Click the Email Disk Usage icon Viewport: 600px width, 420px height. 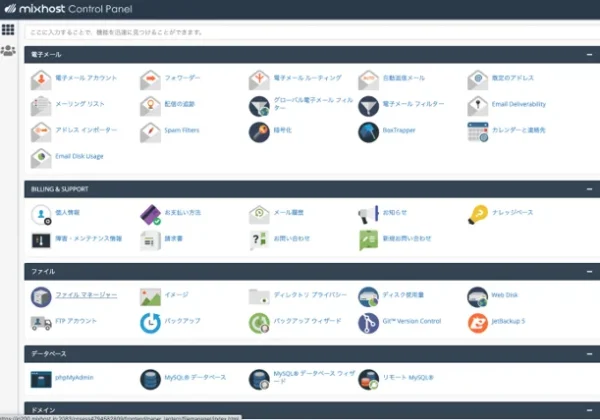tap(41, 158)
